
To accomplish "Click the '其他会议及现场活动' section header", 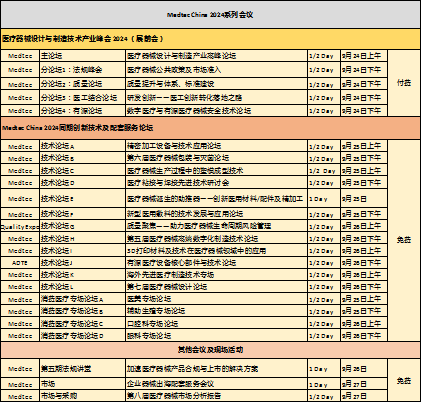I will pos(210,350).
